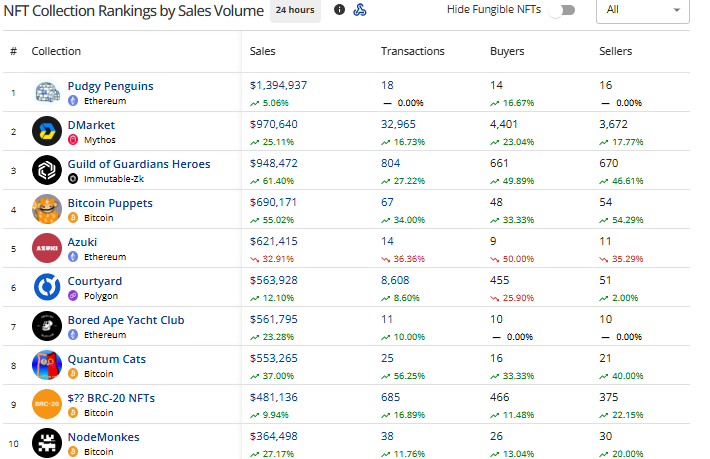Click the 24 hours time period button
710x459 pixels.
295,10
